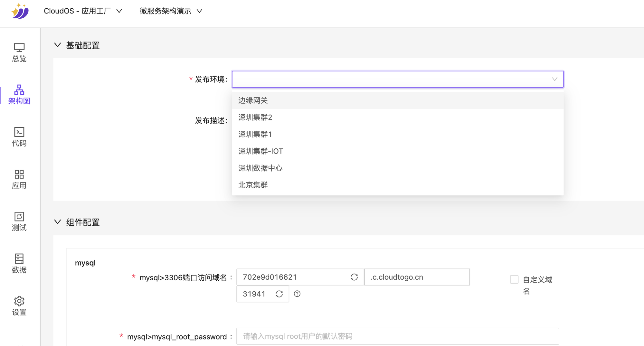644x346 pixels.
Task: Open the 设置 settings panel
Action: tap(19, 305)
